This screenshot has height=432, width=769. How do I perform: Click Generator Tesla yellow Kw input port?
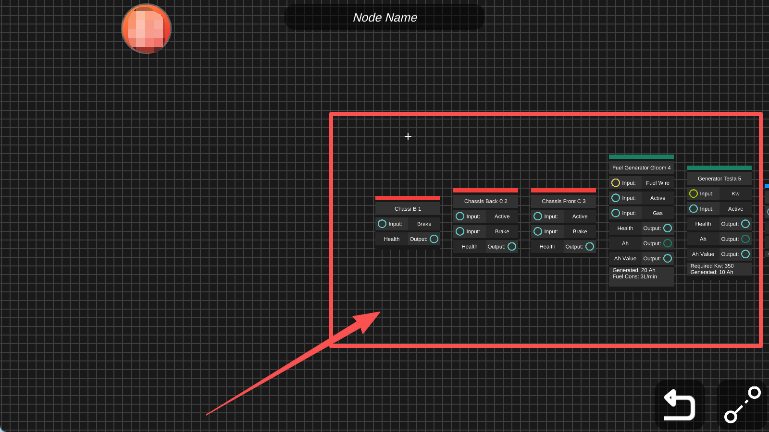pos(694,194)
